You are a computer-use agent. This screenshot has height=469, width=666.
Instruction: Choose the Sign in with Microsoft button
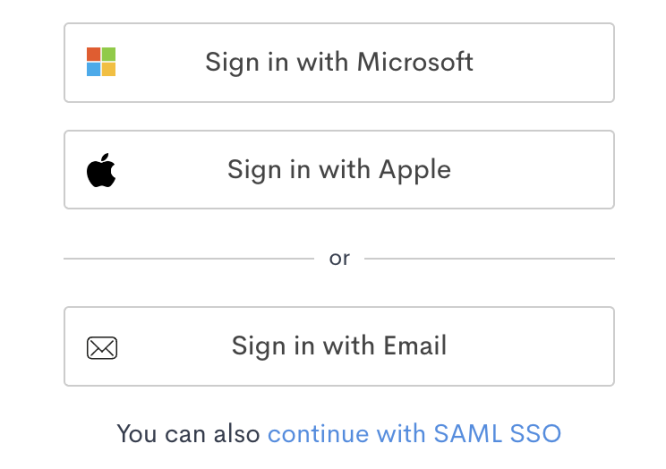(339, 62)
